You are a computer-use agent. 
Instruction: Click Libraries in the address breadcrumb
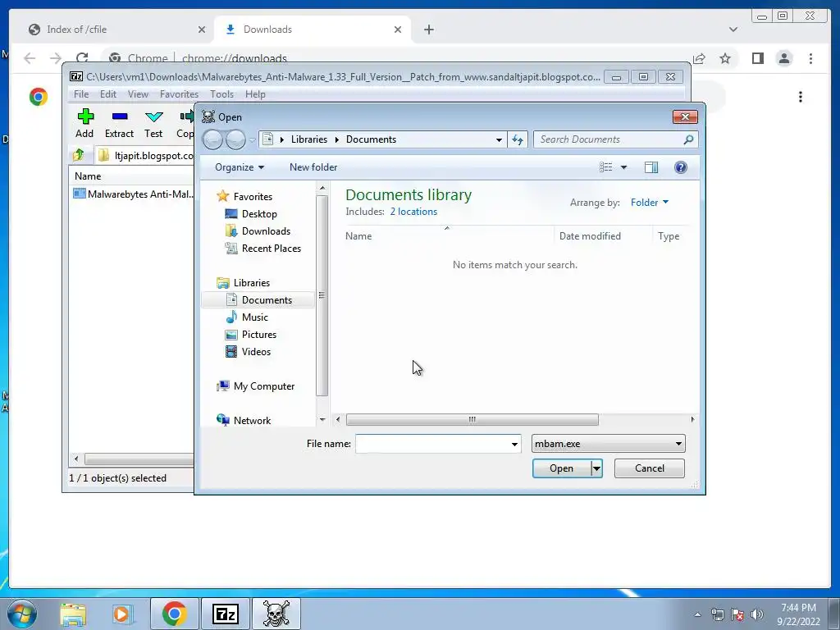(x=309, y=139)
